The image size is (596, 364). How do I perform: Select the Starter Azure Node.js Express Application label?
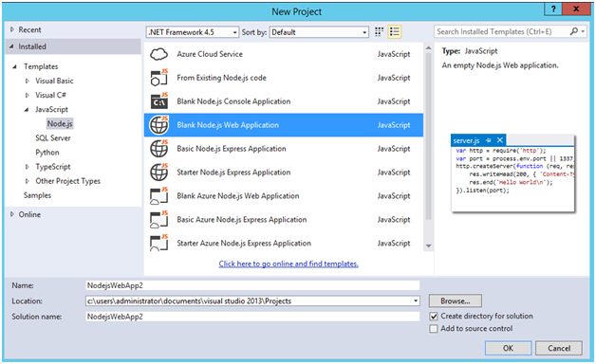(x=244, y=243)
